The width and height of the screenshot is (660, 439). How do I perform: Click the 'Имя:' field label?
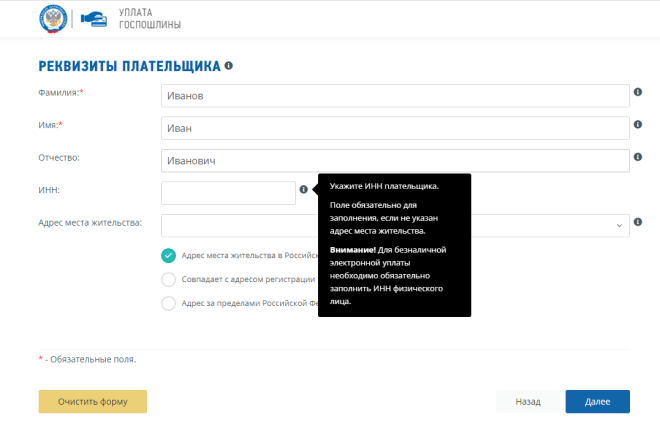click(48, 125)
